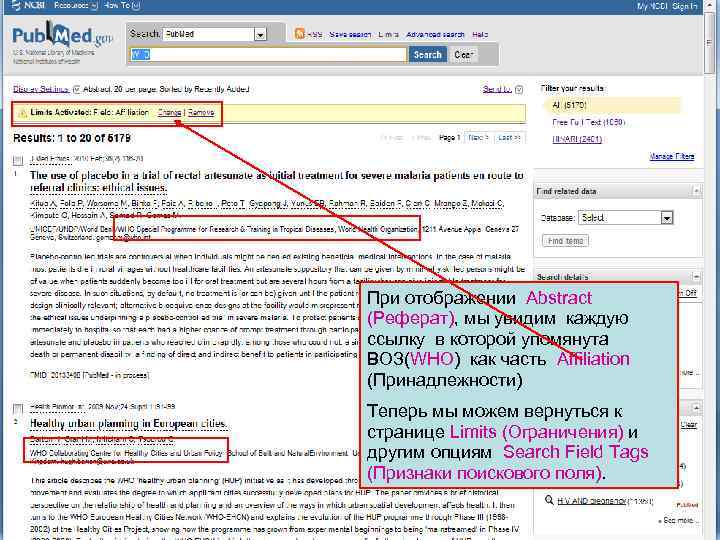Collapse the Find related data panel
This screenshot has width=720, height=540.
point(696,191)
